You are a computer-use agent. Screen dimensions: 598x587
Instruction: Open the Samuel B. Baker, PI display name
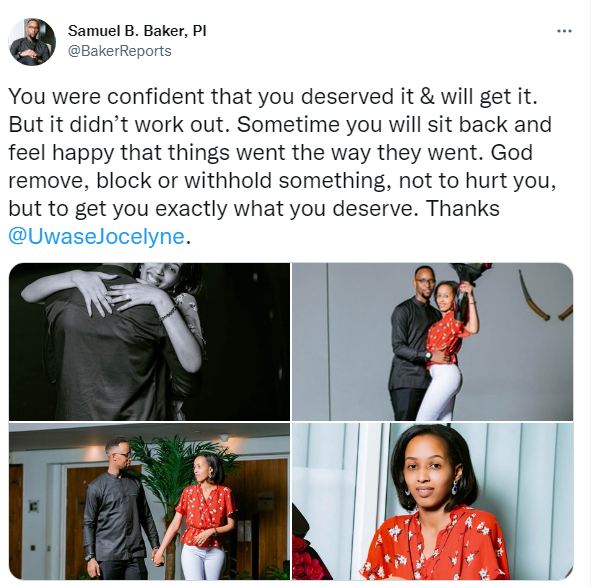click(137, 31)
